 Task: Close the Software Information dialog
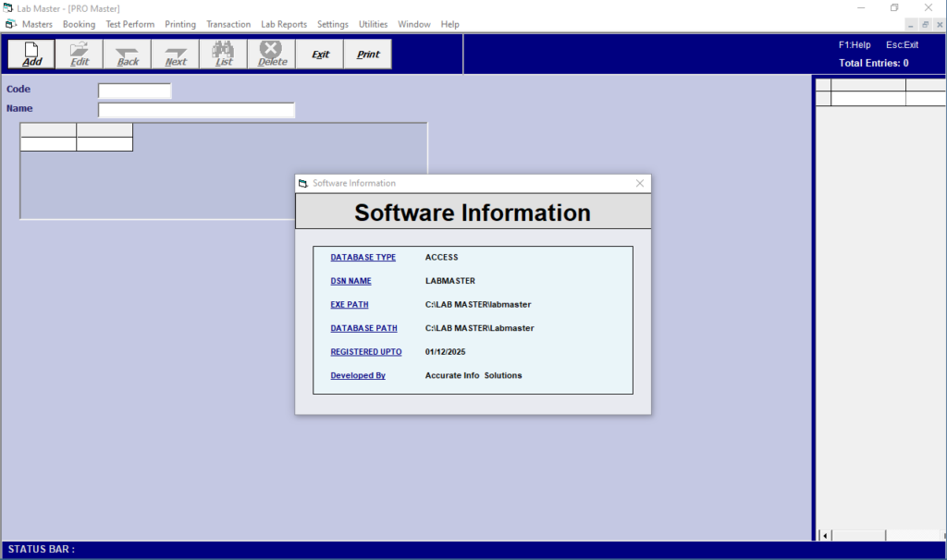tap(640, 184)
